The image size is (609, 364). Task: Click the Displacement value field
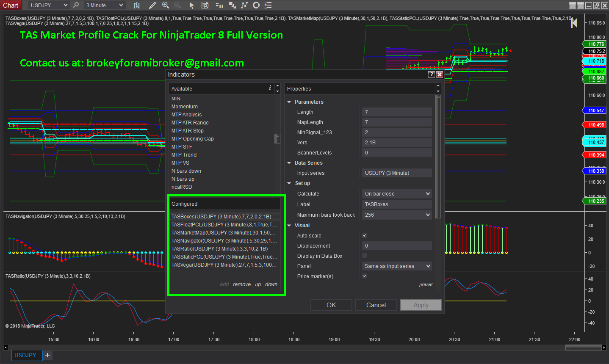pos(397,245)
